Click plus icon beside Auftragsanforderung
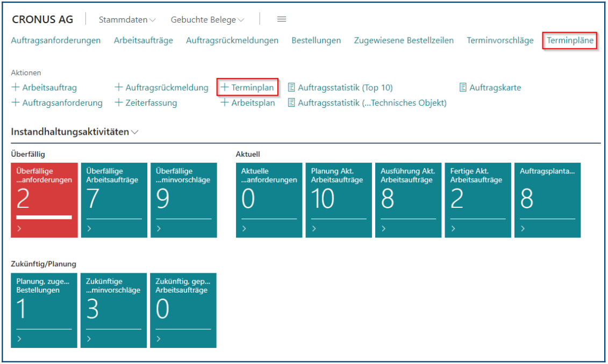 coord(16,102)
